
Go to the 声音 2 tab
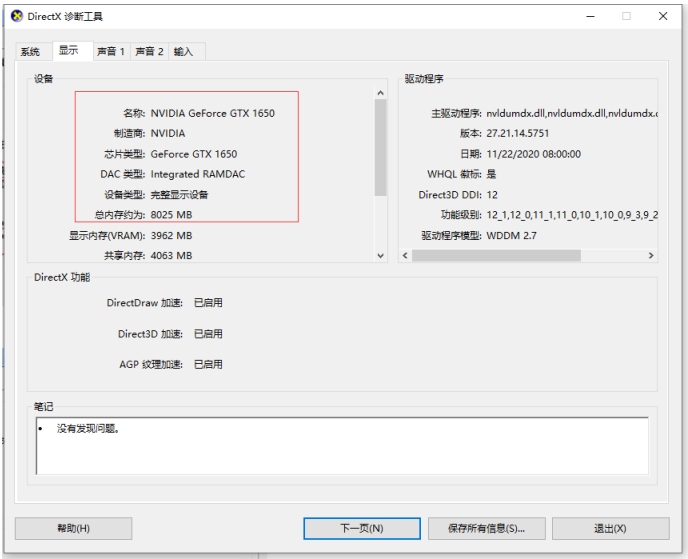pyautogui.click(x=149, y=51)
